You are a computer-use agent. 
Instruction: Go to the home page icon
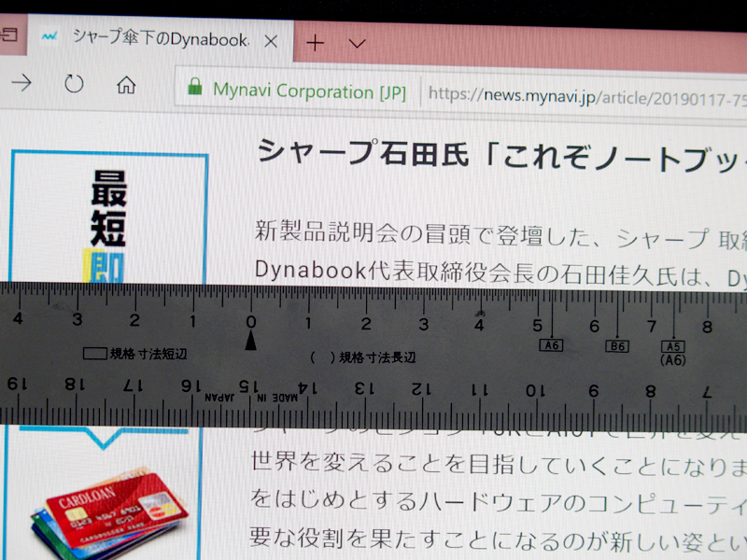click(126, 85)
